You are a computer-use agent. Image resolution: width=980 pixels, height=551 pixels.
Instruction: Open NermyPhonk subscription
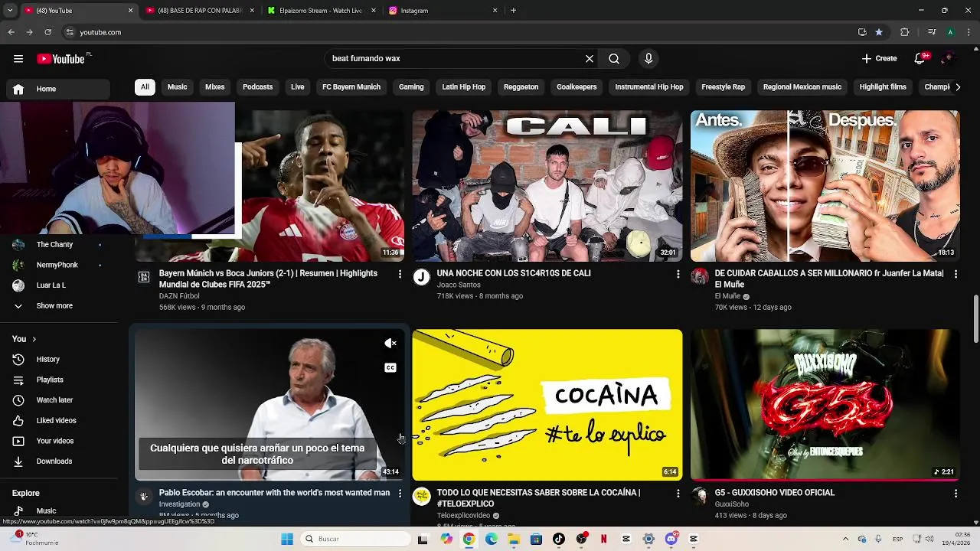tap(59, 265)
